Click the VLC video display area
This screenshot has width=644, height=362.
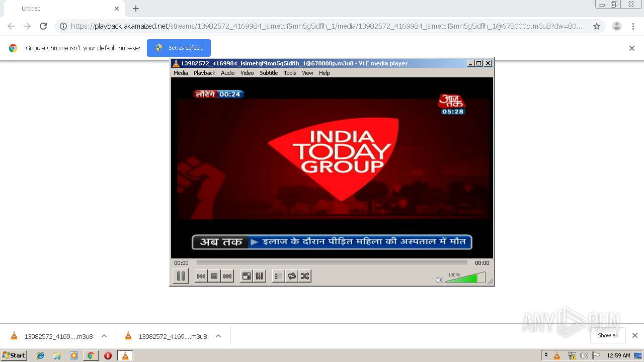(x=332, y=168)
